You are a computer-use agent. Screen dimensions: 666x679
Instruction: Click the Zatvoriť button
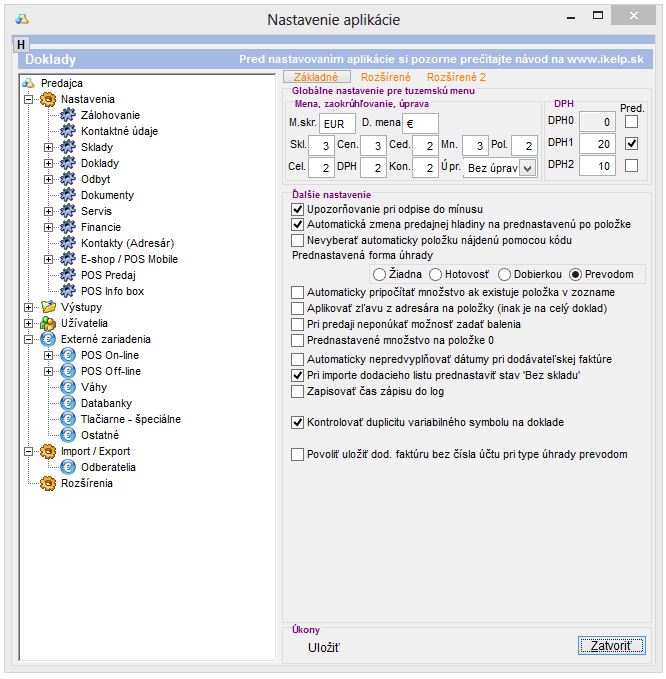611,646
